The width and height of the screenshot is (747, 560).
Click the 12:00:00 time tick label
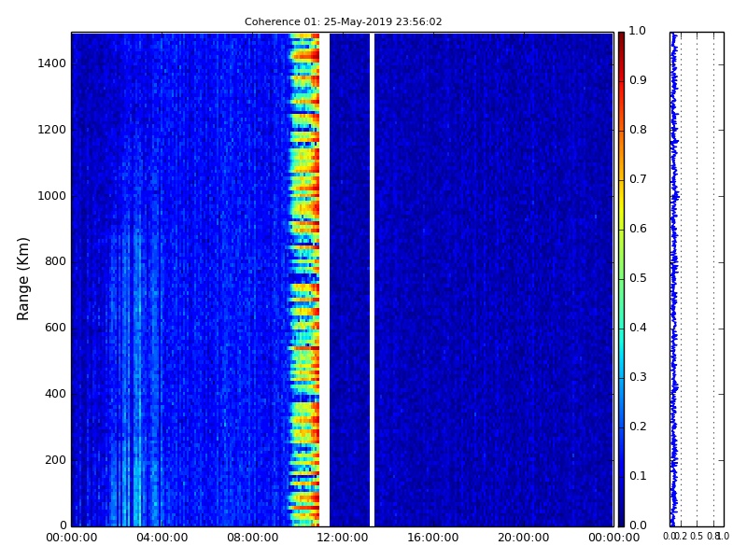click(x=343, y=538)
